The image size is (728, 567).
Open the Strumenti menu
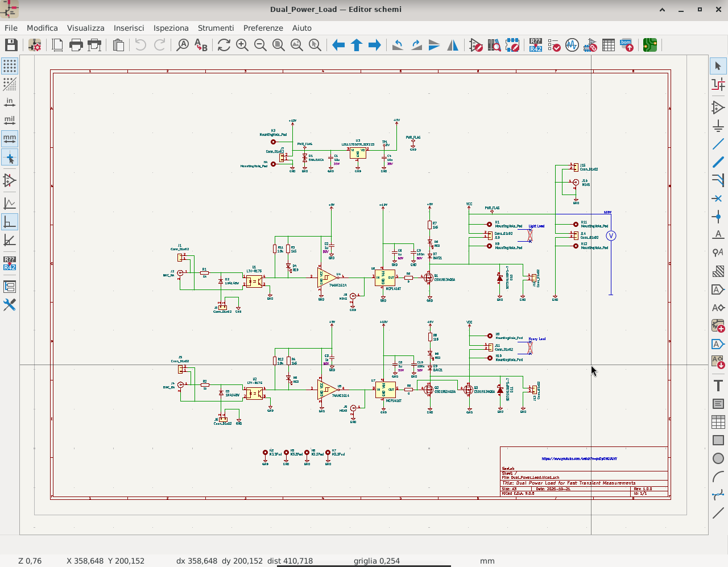tap(216, 28)
